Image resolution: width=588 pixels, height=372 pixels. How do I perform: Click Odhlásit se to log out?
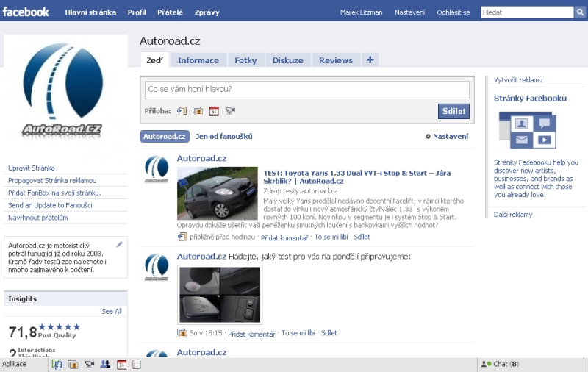[453, 12]
